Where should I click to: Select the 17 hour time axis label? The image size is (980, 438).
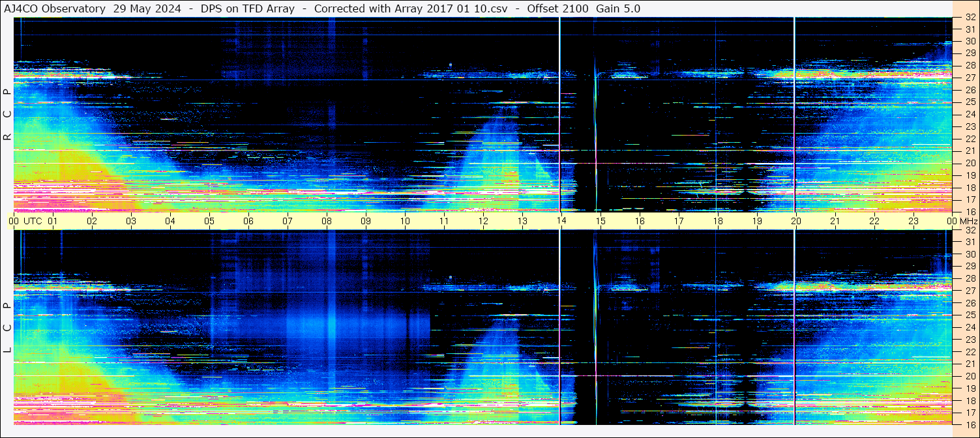(x=679, y=221)
